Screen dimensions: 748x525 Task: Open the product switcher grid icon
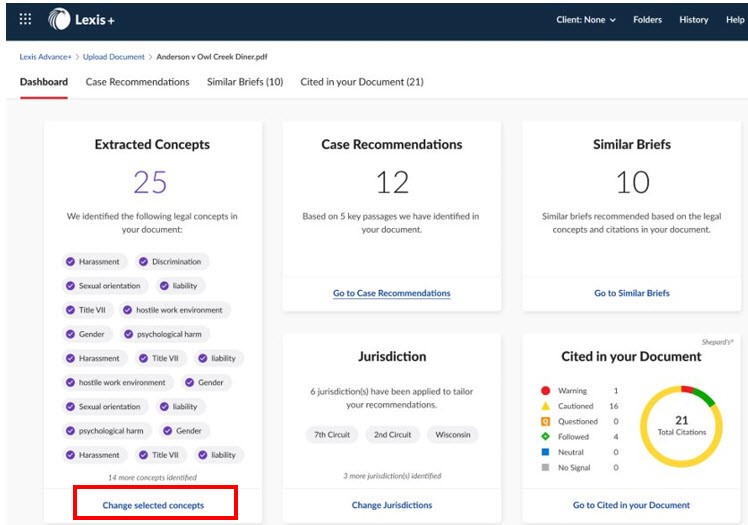[x=25, y=19]
